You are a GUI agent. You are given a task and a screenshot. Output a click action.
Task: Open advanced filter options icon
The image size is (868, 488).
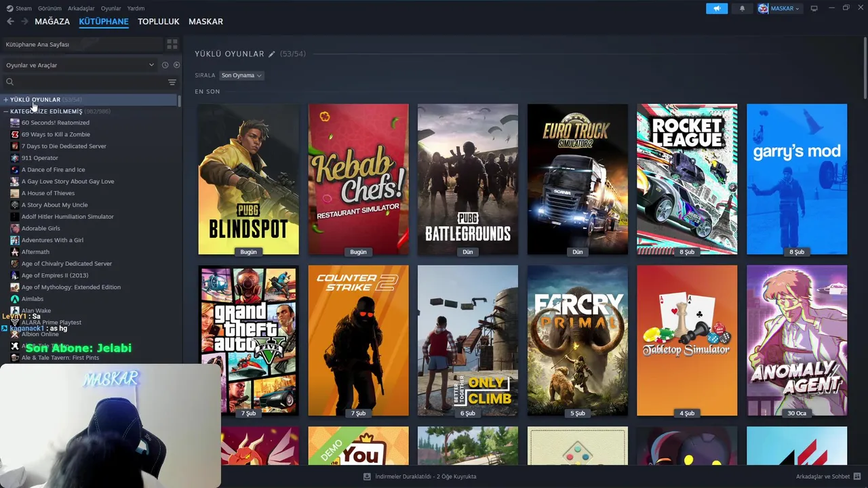(172, 82)
